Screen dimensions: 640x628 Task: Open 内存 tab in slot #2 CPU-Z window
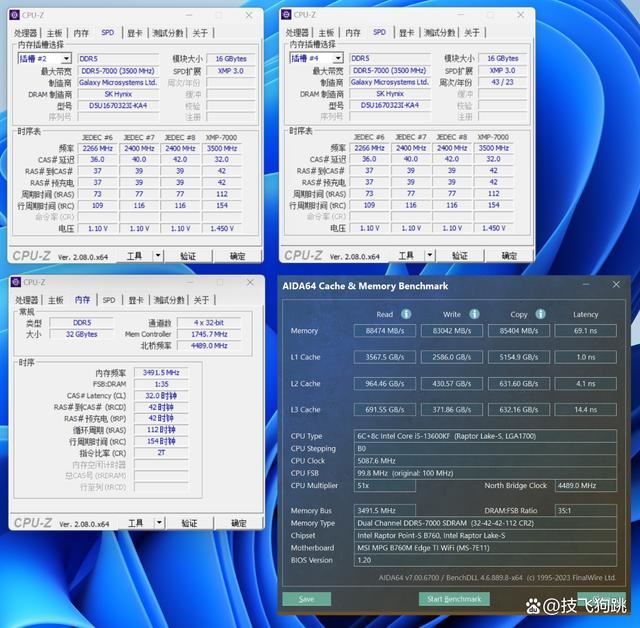pyautogui.click(x=81, y=33)
